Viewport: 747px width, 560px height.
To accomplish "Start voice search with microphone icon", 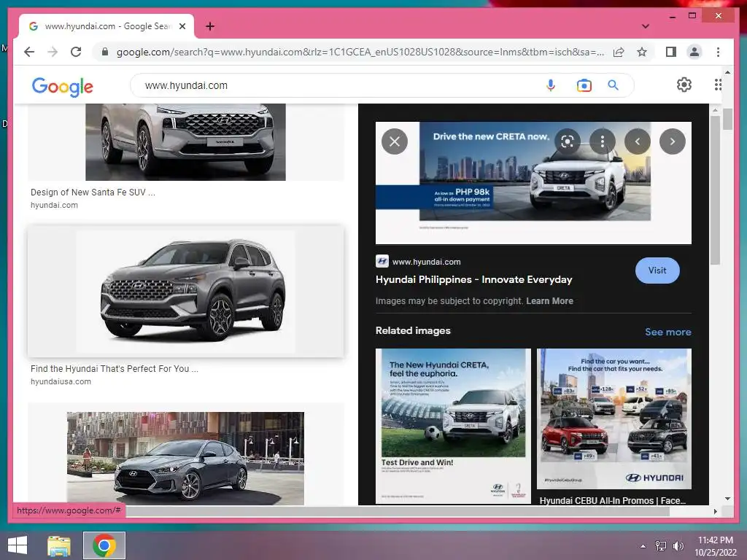I will click(550, 85).
